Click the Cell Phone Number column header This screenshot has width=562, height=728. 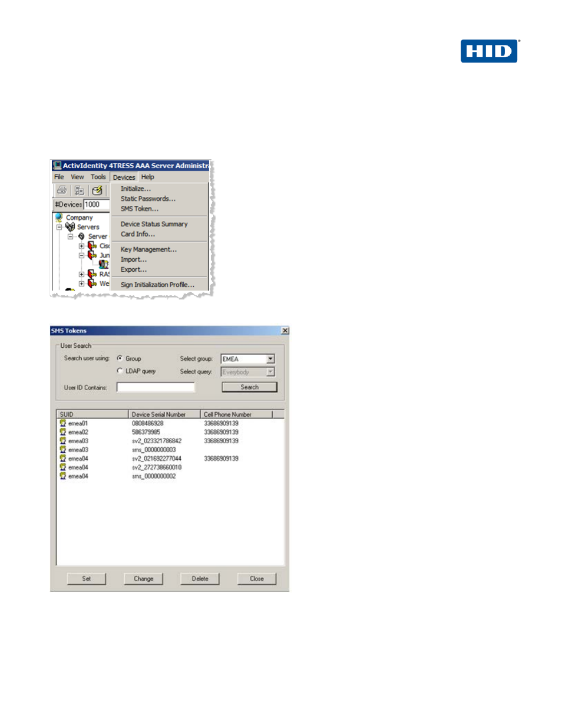tap(236, 414)
